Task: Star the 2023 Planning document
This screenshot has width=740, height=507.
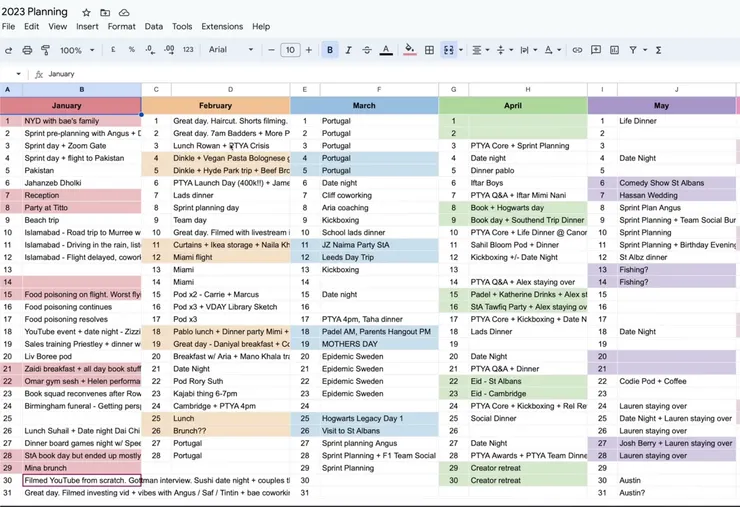Action: click(86, 12)
